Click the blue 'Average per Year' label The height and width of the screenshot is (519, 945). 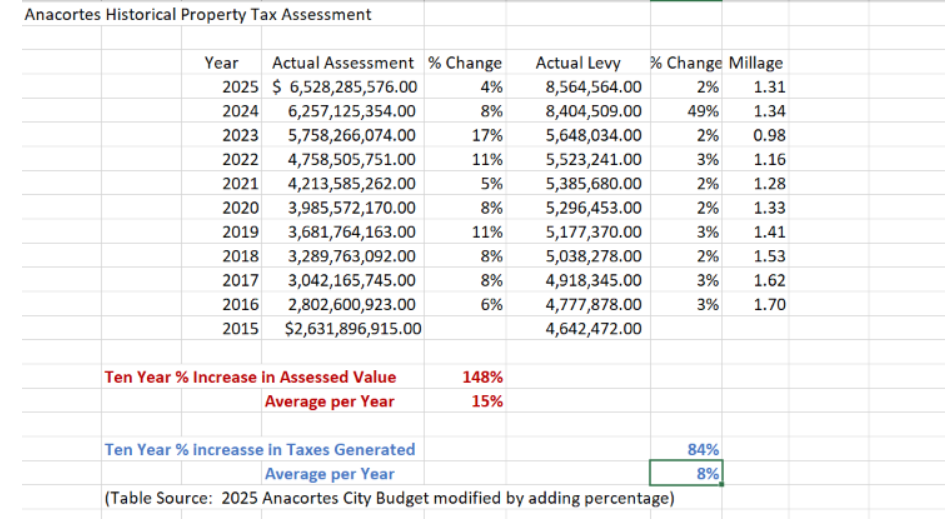(329, 473)
